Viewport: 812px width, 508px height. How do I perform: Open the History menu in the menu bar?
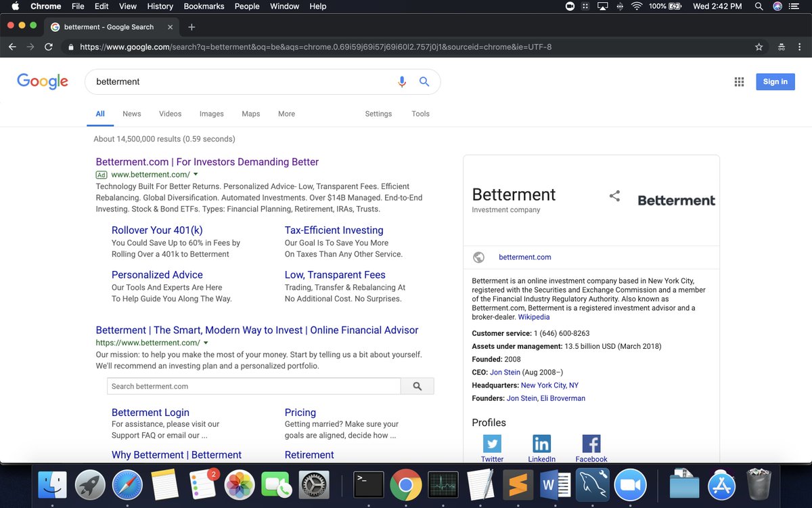[x=160, y=6]
